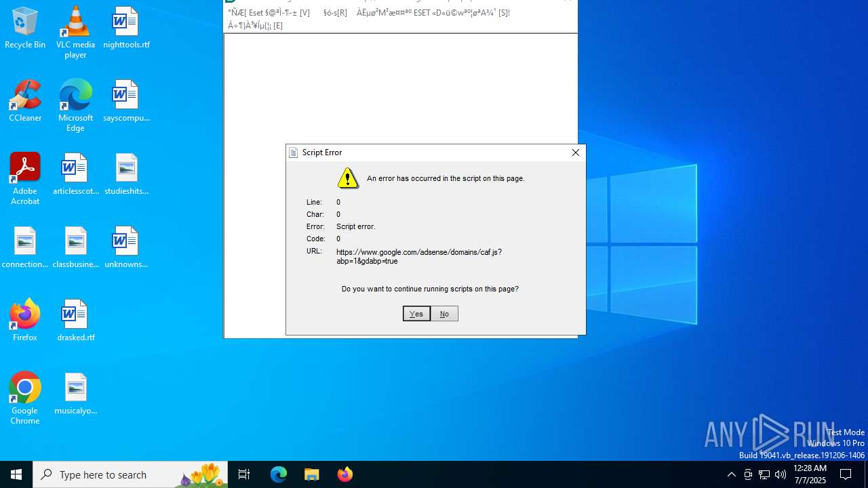Select the musicalyo... image file icon

[x=75, y=394]
